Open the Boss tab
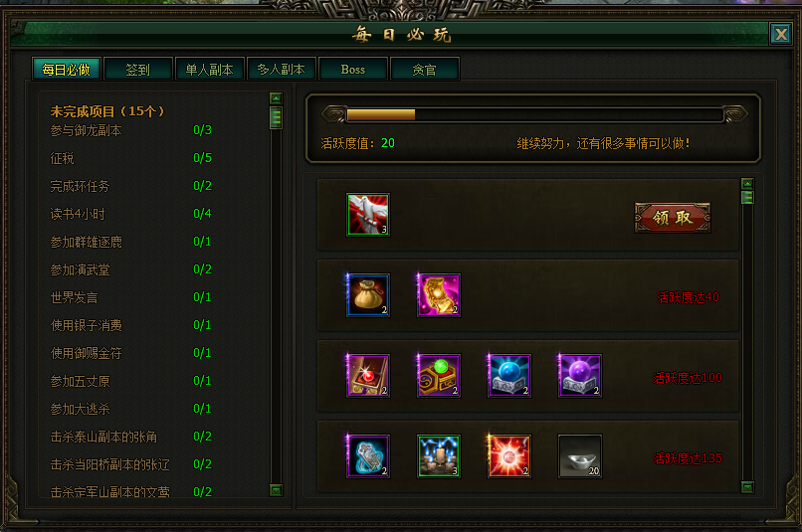The width and height of the screenshot is (802, 532). tap(353, 69)
